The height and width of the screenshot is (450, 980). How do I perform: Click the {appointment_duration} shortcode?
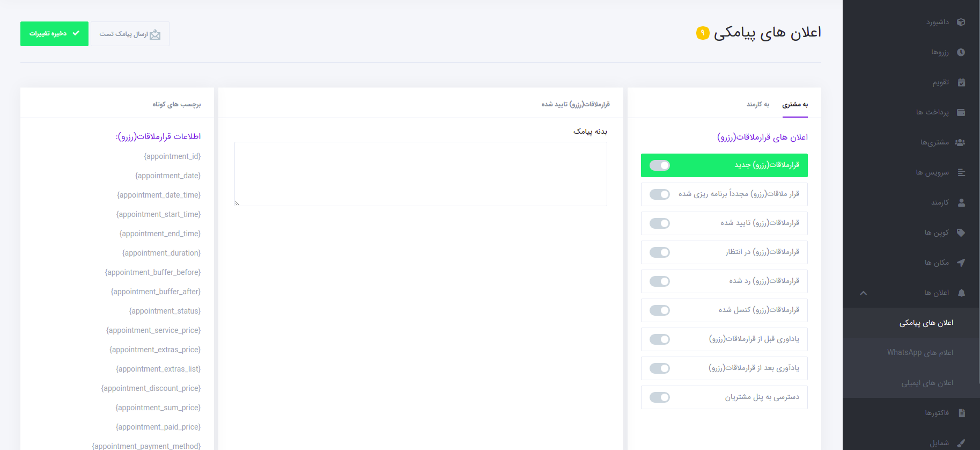click(161, 253)
